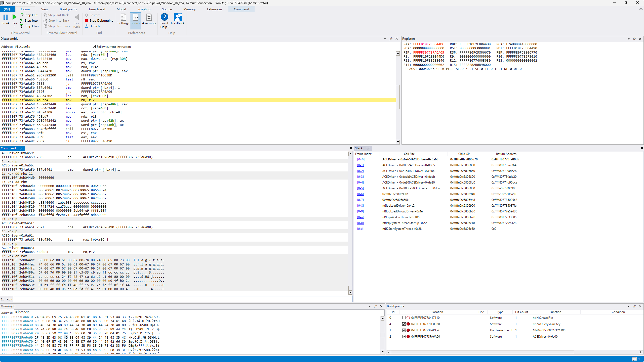Image resolution: width=644 pixels, height=362 pixels.
Task: Switch to the Memory ribbon tab
Action: pyautogui.click(x=189, y=9)
